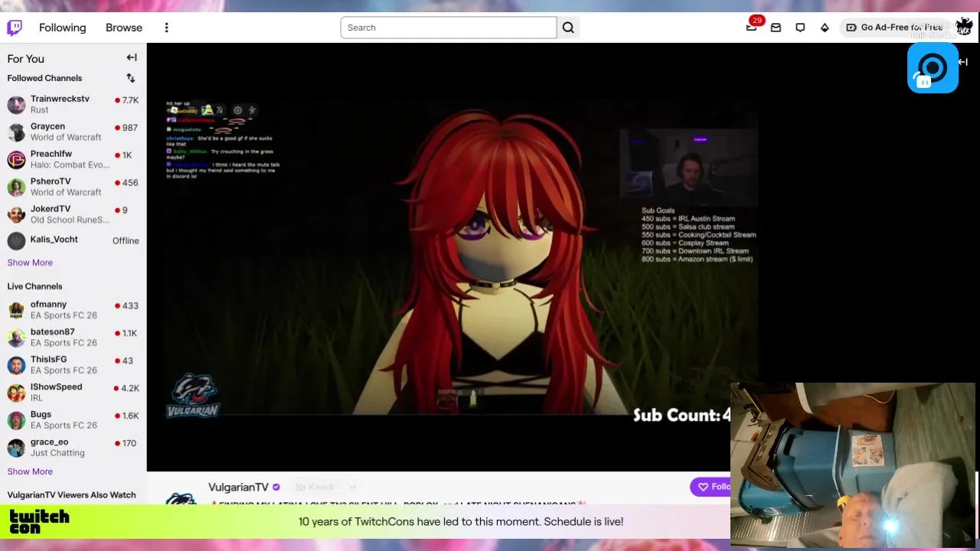Click Live Channels heading
The image size is (980, 551).
click(34, 286)
